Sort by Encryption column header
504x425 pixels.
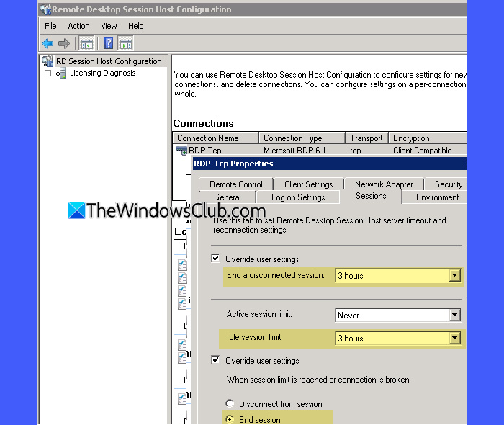coord(428,138)
